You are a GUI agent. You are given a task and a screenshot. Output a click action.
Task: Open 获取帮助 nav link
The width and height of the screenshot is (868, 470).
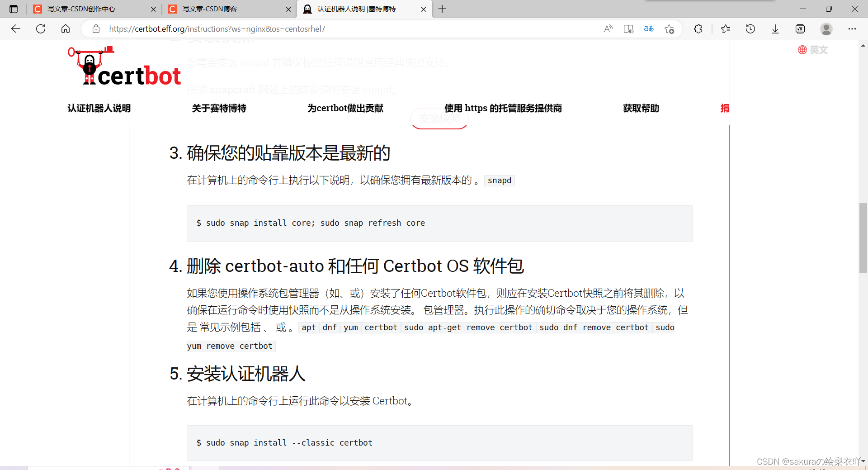pos(641,108)
